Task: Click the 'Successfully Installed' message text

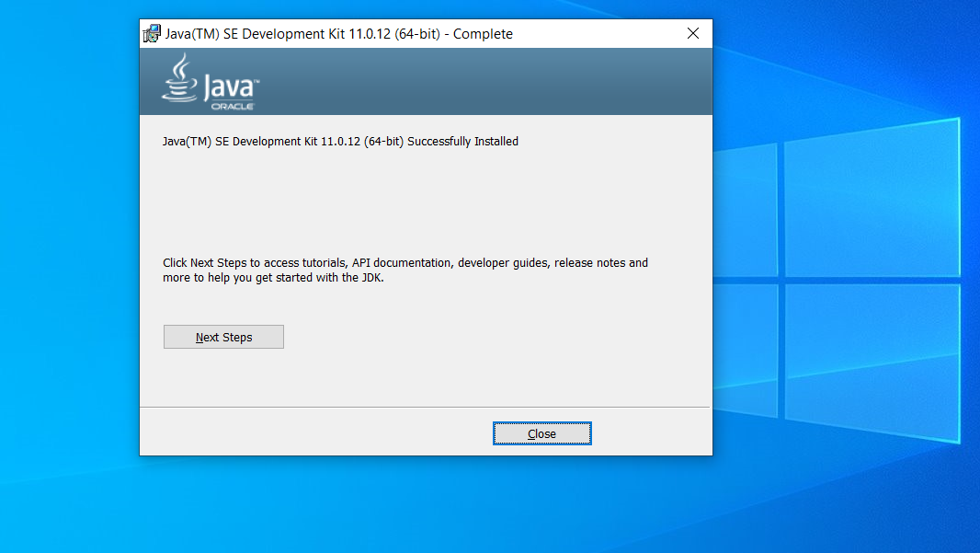Action: point(340,142)
